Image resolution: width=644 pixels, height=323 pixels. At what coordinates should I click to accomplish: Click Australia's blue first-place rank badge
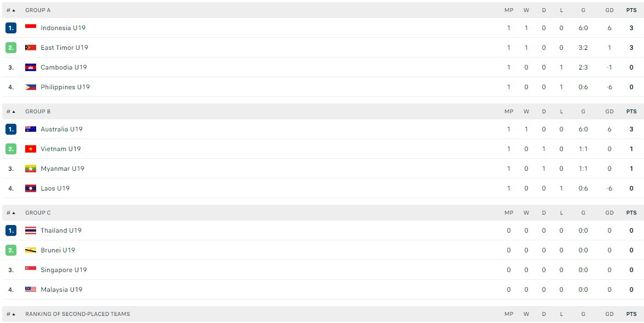[x=11, y=129]
